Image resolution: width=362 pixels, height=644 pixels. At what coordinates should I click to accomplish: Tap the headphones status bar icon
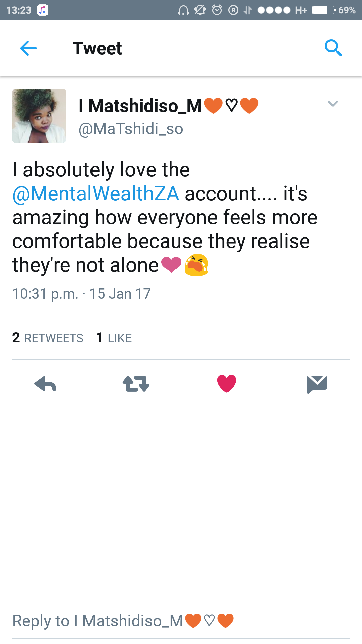(x=183, y=10)
